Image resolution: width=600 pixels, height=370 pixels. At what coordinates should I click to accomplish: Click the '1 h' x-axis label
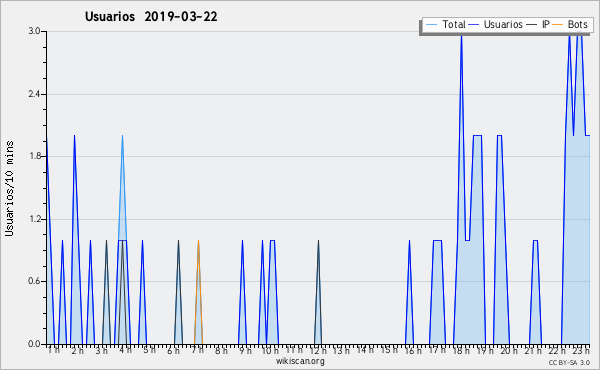click(x=54, y=350)
